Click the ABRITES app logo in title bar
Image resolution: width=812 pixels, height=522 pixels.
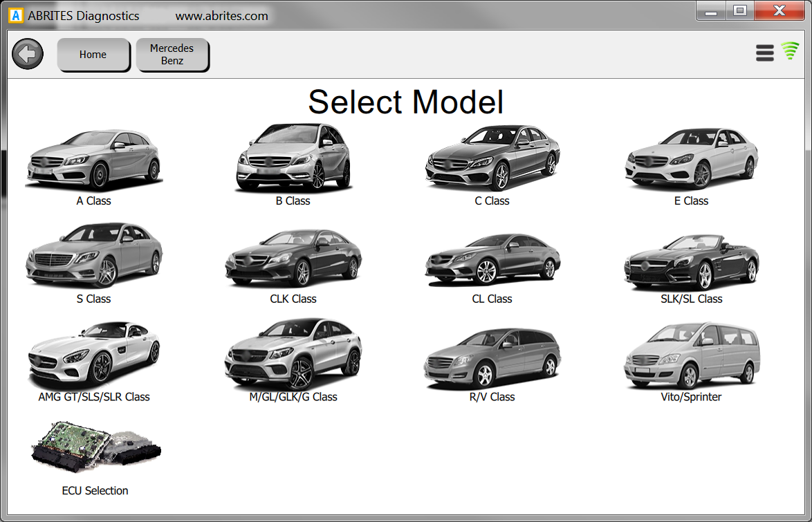(17, 15)
